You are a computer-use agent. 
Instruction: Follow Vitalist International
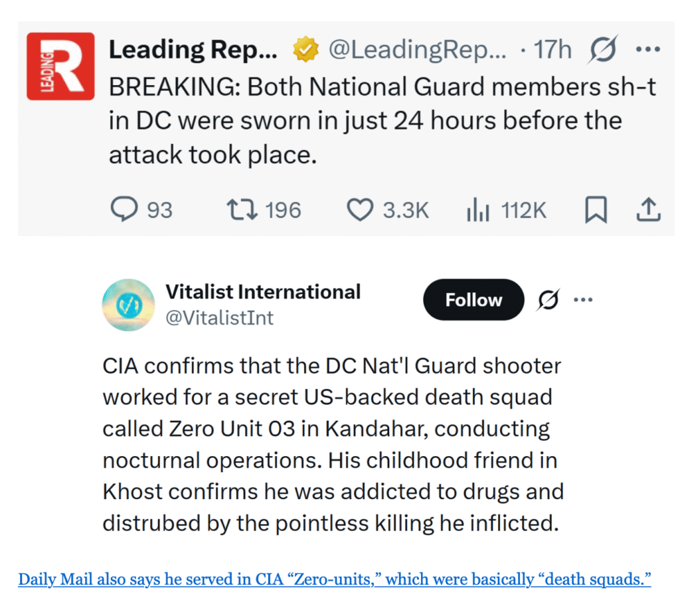tap(473, 301)
